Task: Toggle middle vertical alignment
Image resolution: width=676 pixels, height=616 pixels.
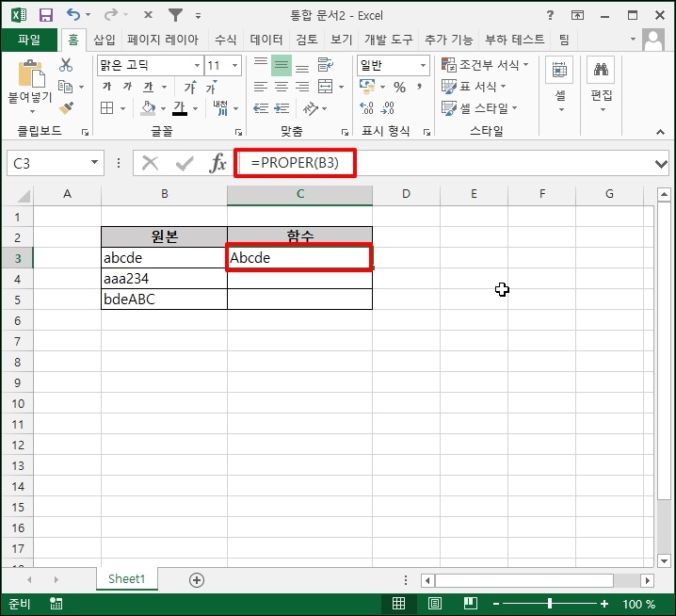Action: coord(282,65)
